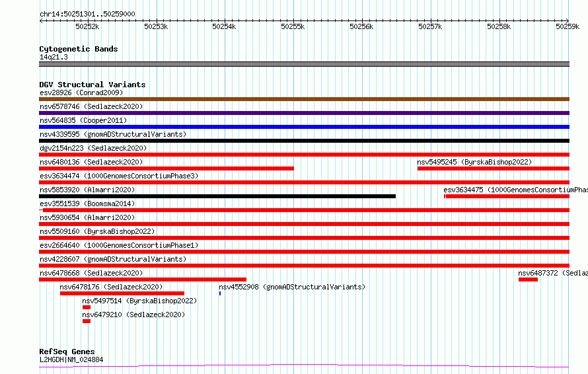Viewport: 588px width, 374px height.
Task: Open the dgv2154n223 (Sedlazeck2020) label
Action: tap(93, 148)
